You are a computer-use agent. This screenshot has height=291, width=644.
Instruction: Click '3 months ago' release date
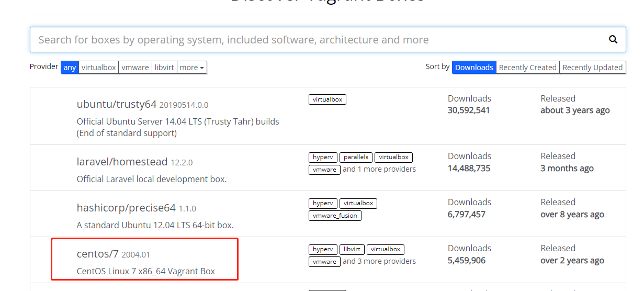click(x=567, y=169)
